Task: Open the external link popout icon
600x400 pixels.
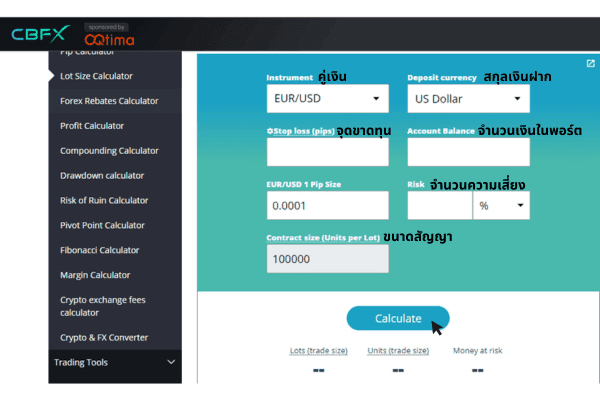Action: click(x=590, y=64)
